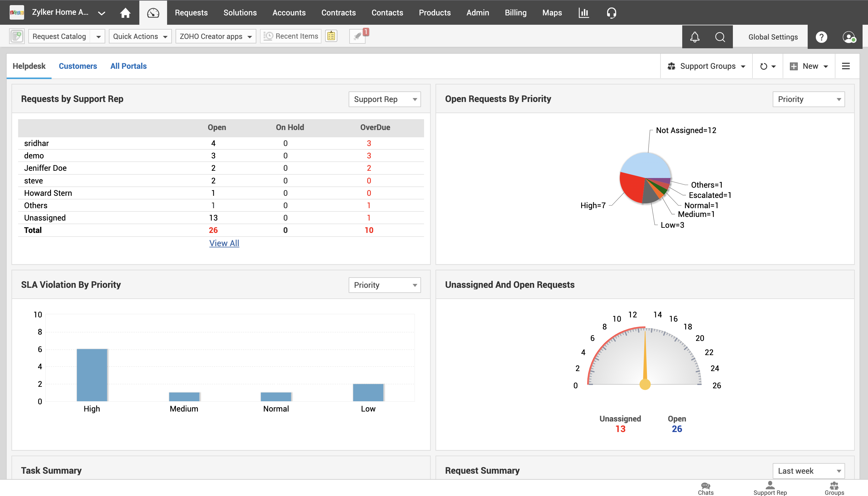The width and height of the screenshot is (868, 496).
Task: Click the New button to create request
Action: point(809,66)
